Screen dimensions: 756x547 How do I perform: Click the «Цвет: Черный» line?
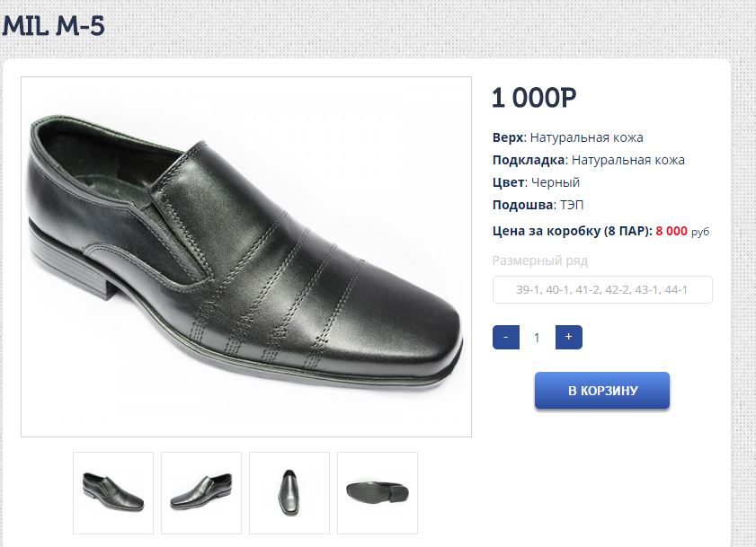tap(537, 182)
